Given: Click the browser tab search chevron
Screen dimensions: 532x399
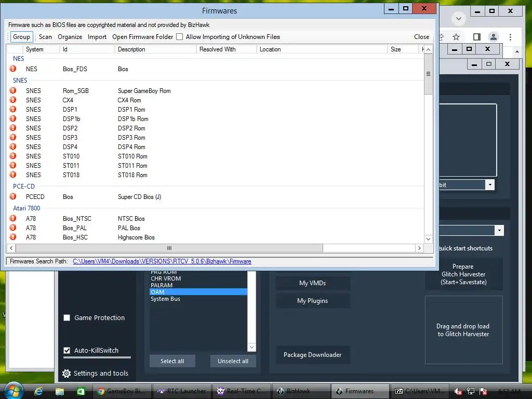Looking at the screenshot, I should (x=459, y=18).
